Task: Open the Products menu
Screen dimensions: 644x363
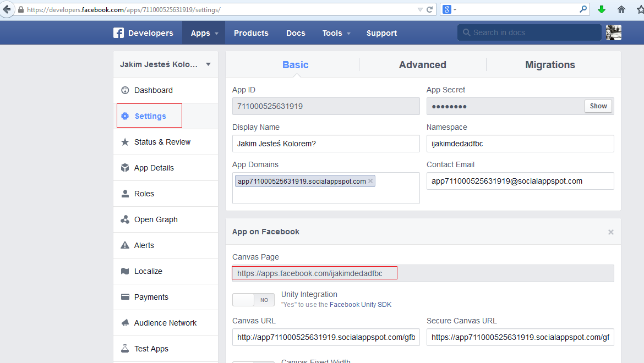Action: point(251,33)
